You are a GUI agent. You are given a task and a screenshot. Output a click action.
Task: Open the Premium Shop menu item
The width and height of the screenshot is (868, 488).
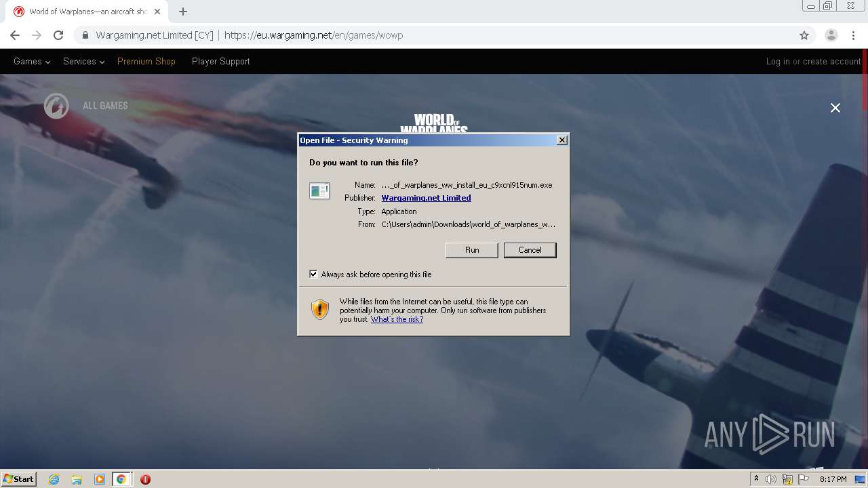tap(146, 61)
